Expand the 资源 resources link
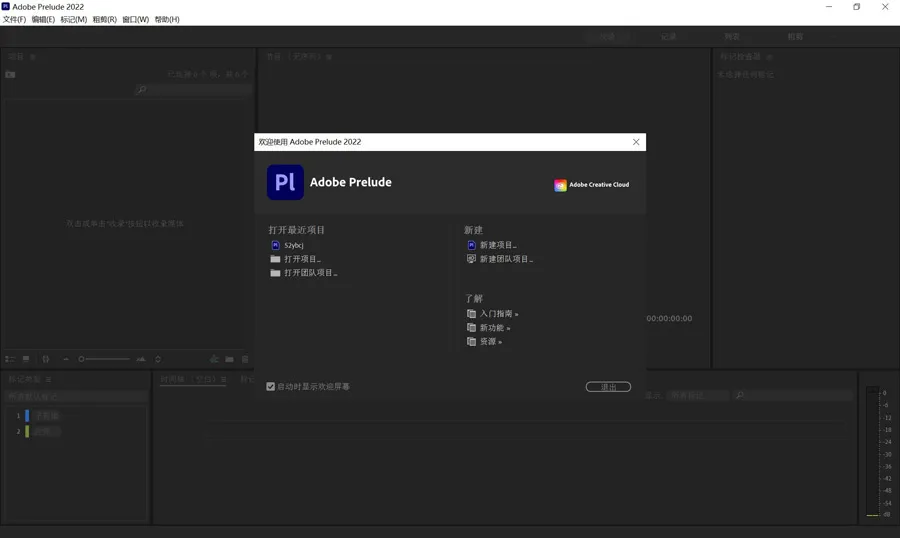900x538 pixels. pos(490,342)
